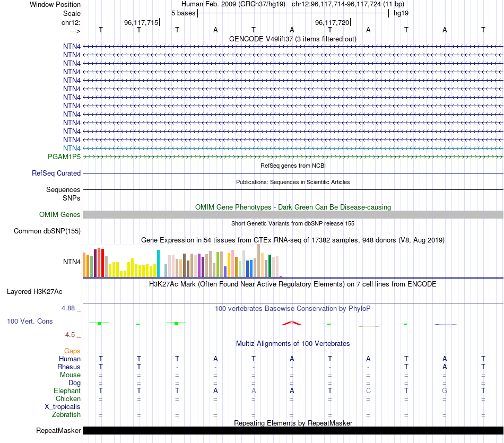Click the NTN4 GTEx expression label

72,262
